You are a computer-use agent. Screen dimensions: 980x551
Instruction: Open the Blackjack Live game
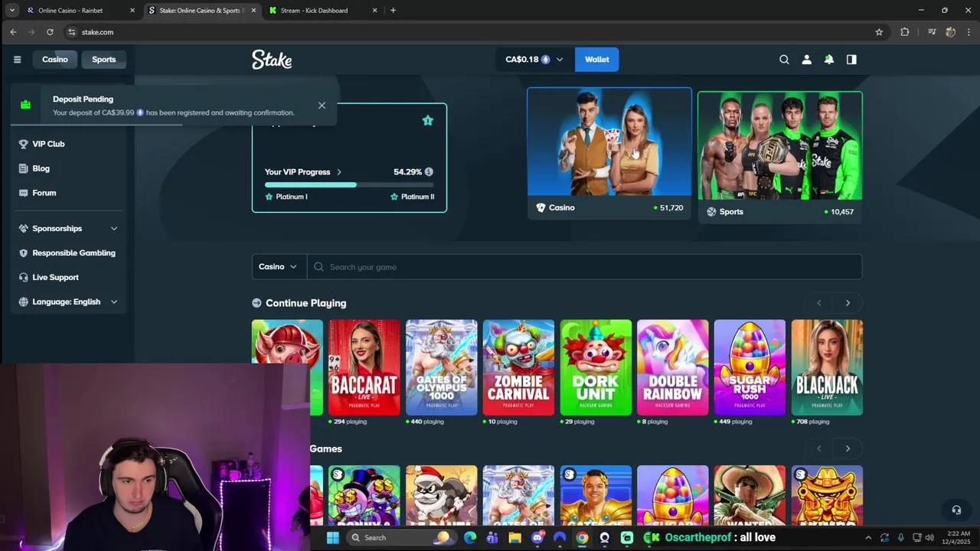(827, 367)
